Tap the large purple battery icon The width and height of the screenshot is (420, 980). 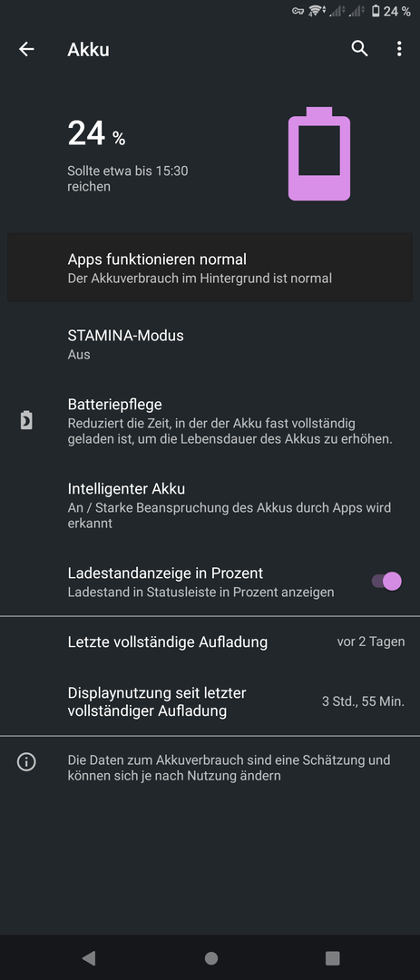click(318, 153)
